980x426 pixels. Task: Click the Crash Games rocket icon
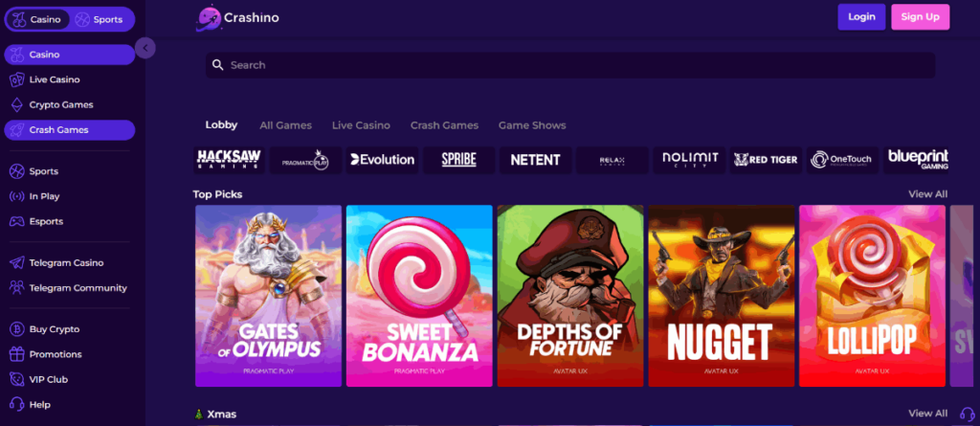click(x=17, y=130)
